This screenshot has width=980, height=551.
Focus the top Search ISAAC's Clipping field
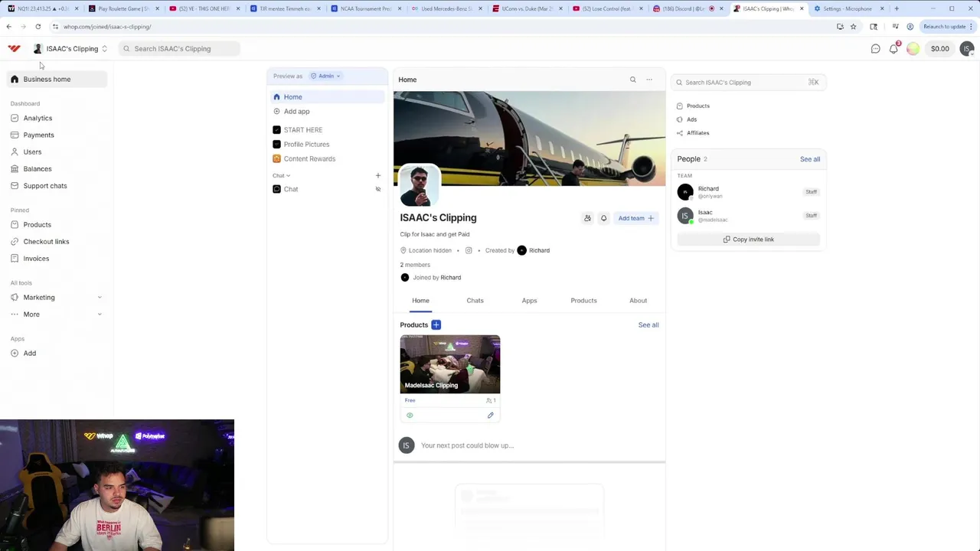(180, 49)
